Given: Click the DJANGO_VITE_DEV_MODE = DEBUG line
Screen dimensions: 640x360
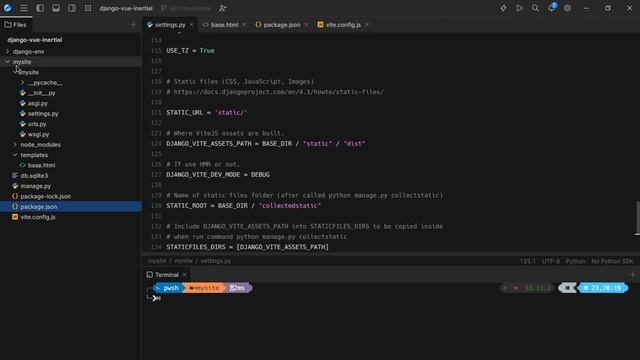Looking at the screenshot, I should (218, 175).
